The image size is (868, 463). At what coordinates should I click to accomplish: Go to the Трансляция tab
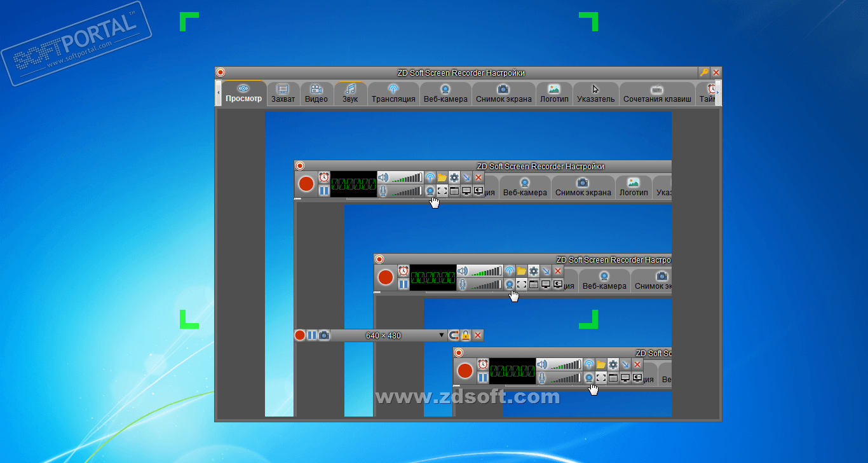pos(393,93)
